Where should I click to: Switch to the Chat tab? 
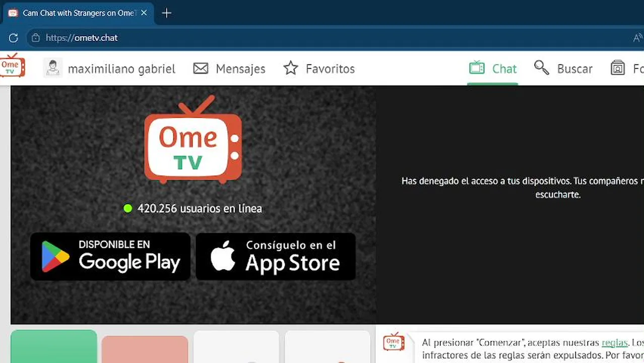[x=492, y=69]
